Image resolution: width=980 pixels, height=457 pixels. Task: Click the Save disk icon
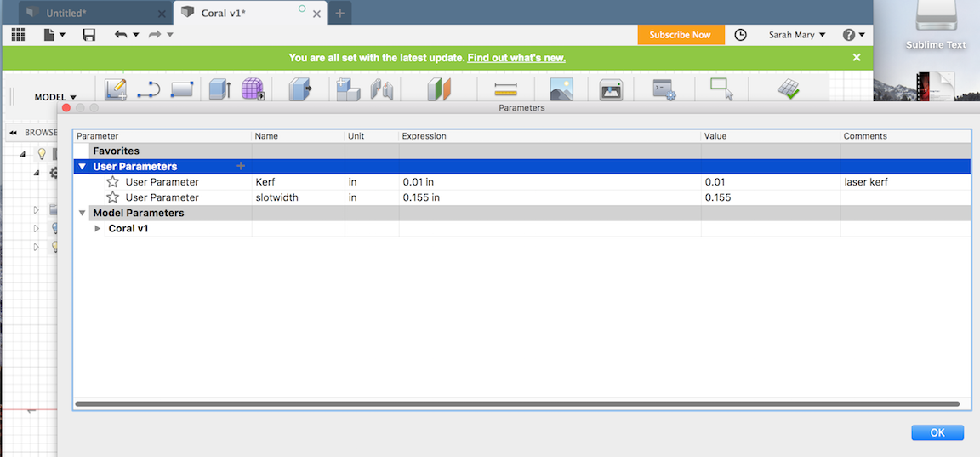(88, 35)
